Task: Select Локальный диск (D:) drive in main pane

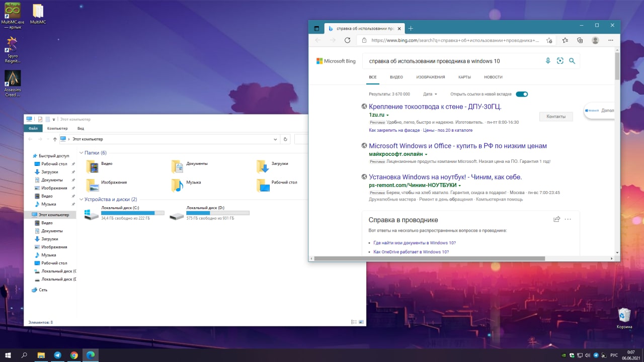Action: pos(209,213)
